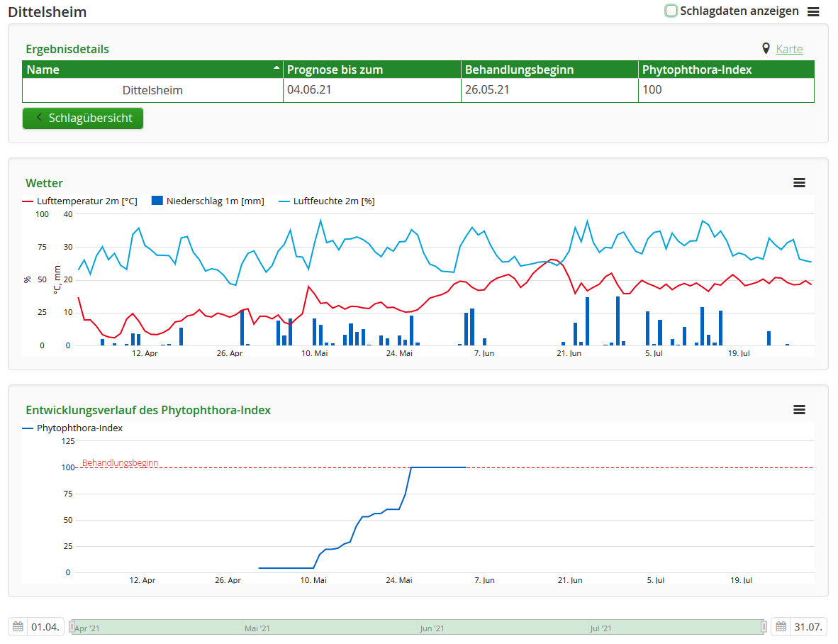Toggle the Lufttemperatur 2m legend series
The image size is (838, 644).
click(x=81, y=201)
